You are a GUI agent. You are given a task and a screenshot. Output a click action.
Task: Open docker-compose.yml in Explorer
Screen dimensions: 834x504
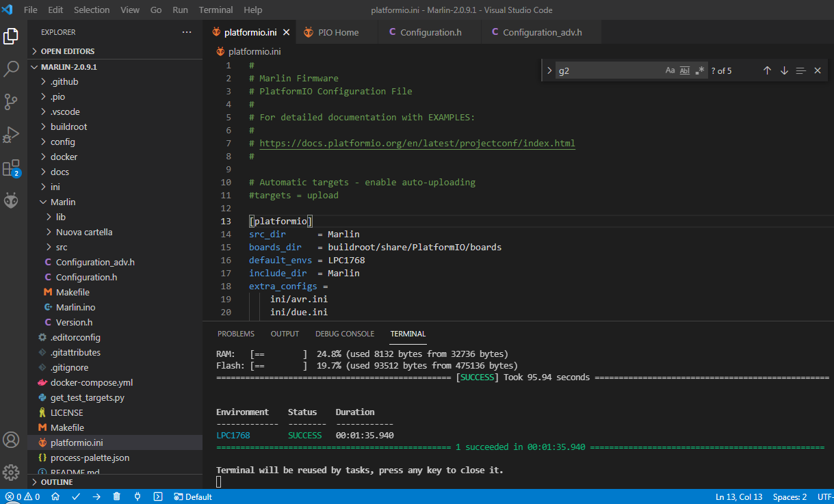[115, 382]
